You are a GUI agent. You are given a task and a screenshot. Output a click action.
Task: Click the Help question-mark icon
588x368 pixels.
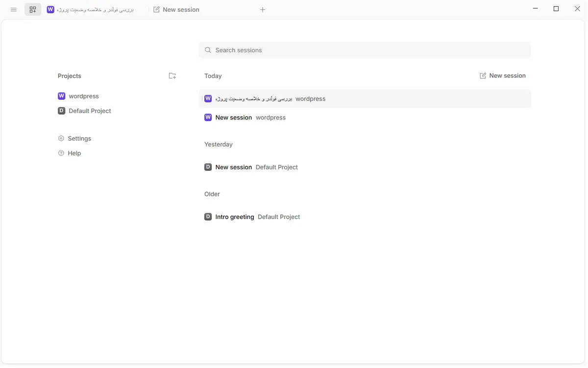pos(61,153)
